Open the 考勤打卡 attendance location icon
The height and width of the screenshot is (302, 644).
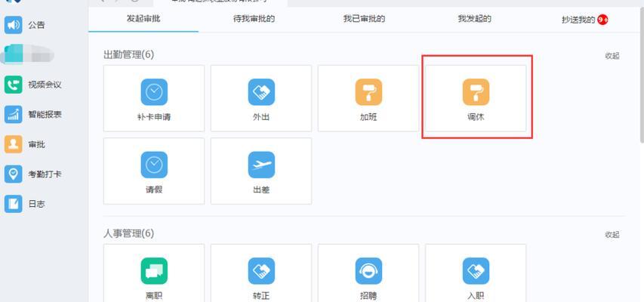13,174
